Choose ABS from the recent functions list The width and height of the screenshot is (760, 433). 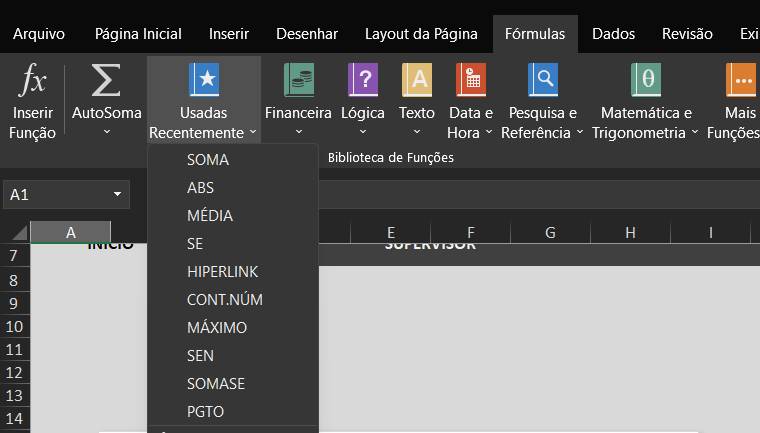(233, 188)
